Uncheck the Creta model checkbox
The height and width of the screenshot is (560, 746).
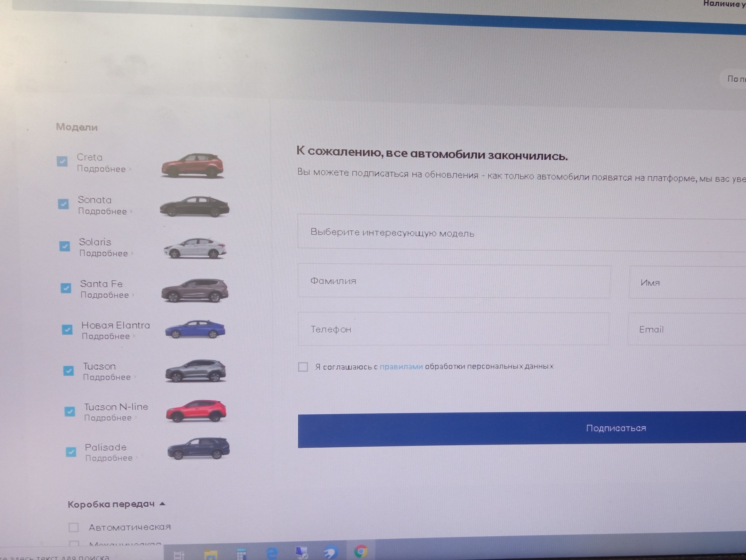tap(62, 161)
